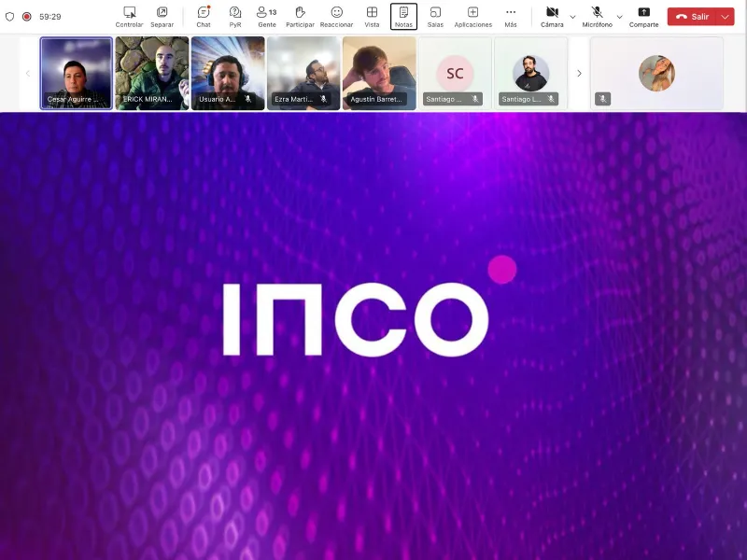
Task: Expand microphone options dropdown arrow
Action: tap(619, 17)
